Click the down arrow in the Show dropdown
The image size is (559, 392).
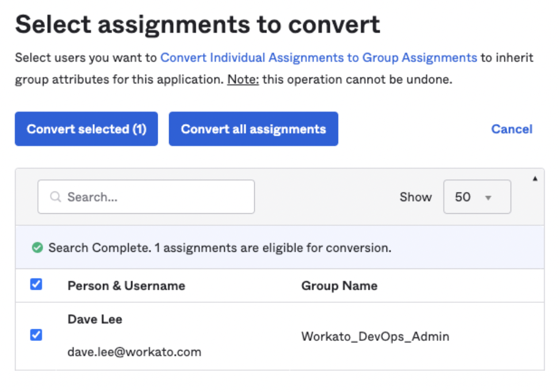(x=488, y=198)
